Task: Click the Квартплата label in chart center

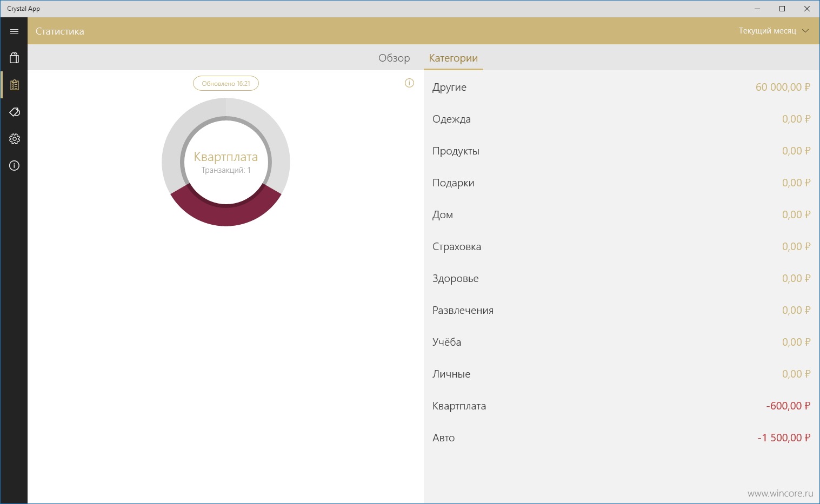Action: (x=226, y=157)
